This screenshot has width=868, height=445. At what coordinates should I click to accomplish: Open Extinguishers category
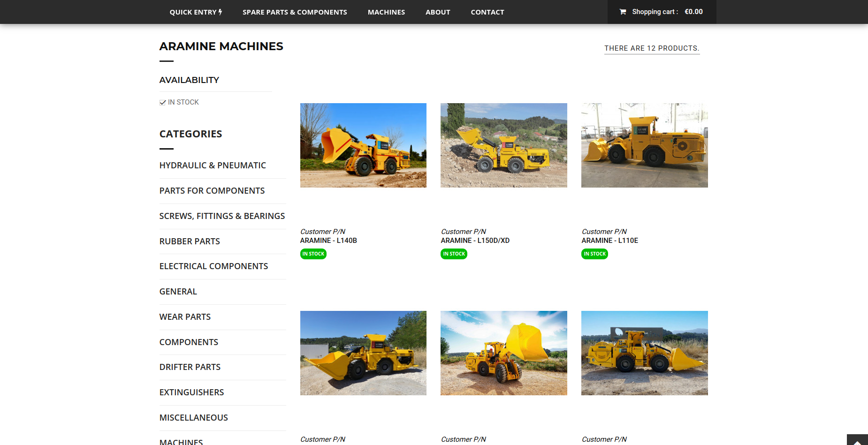pos(191,392)
